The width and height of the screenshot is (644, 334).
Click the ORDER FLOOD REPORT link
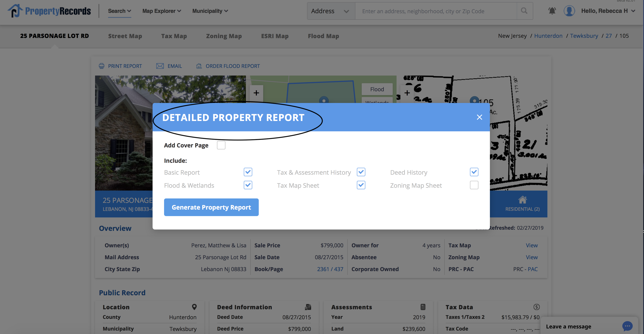[x=232, y=66]
